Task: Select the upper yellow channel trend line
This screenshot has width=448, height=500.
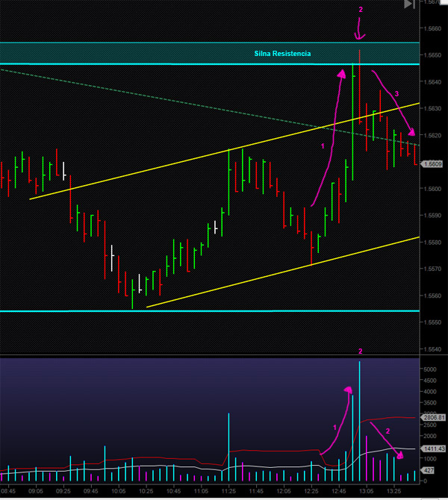Action: point(225,151)
